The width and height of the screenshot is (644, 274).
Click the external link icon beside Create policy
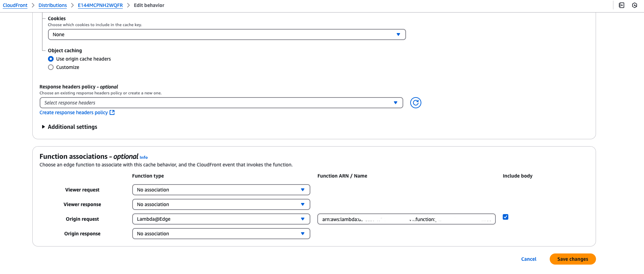112,112
